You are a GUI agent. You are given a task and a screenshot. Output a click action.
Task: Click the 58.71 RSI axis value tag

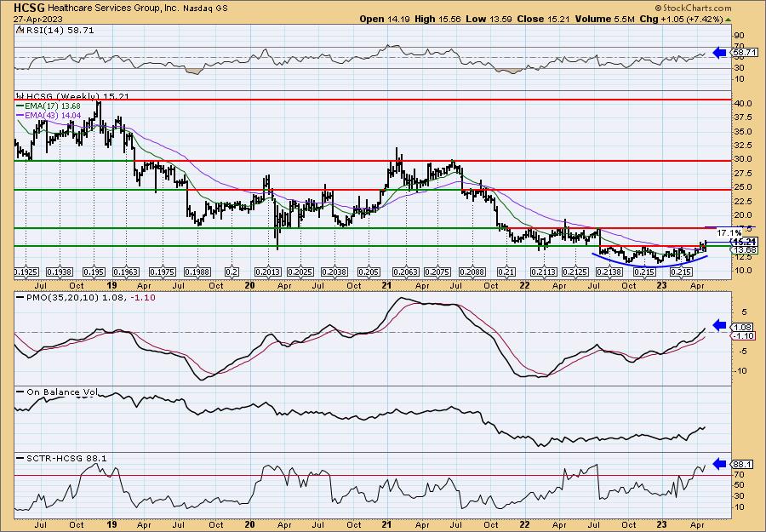tap(744, 52)
